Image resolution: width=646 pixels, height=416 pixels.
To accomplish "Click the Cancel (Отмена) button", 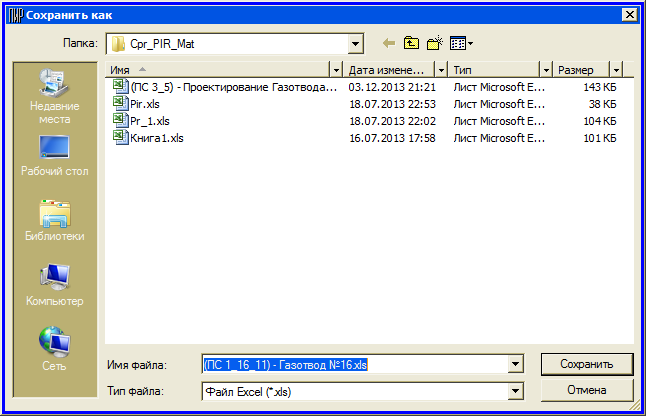I will pyautogui.click(x=586, y=389).
